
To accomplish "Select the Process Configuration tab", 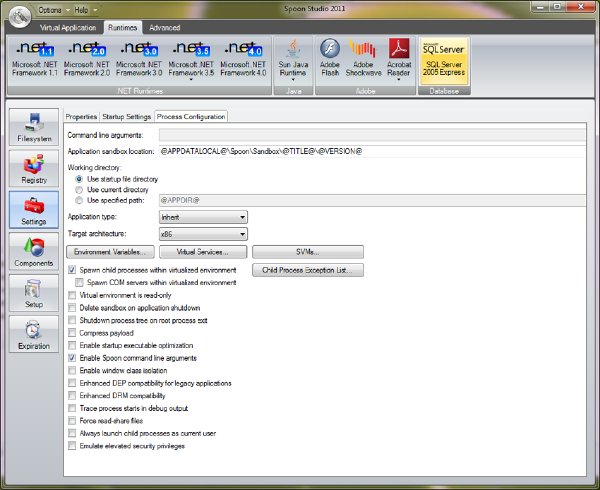I will (191, 117).
